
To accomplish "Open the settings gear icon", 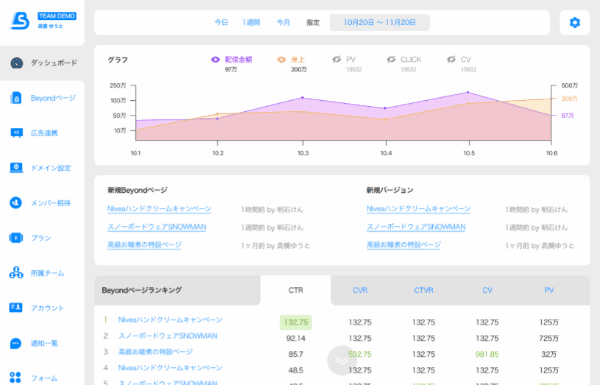I will pos(574,23).
